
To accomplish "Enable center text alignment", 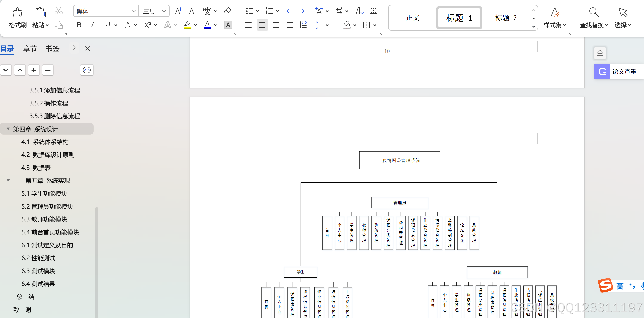I will pyautogui.click(x=262, y=25).
